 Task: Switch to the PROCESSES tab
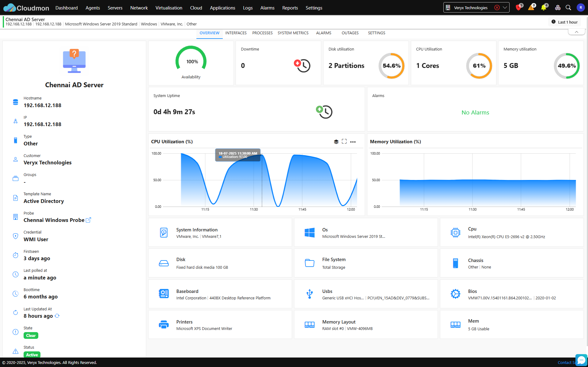pyautogui.click(x=262, y=33)
